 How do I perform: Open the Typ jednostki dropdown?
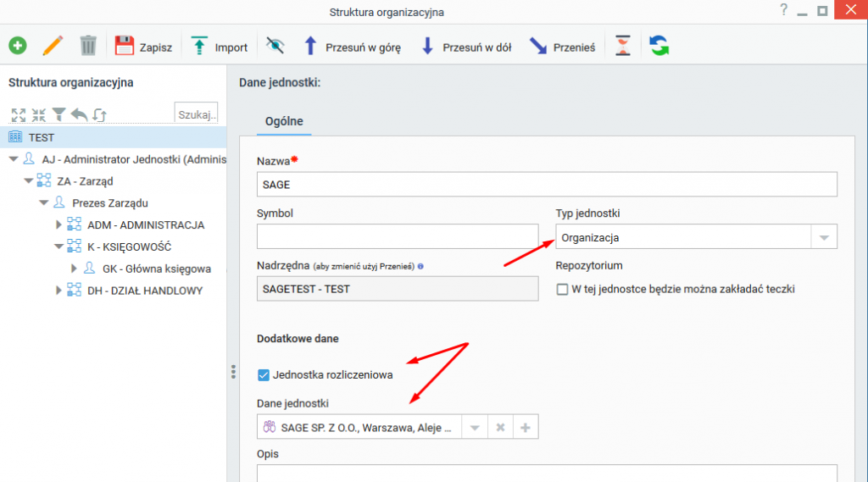tap(824, 237)
